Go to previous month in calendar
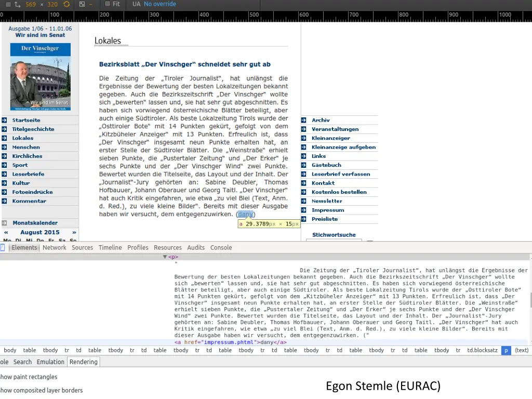Image resolution: width=532 pixels, height=399 pixels. pyautogui.click(x=6, y=232)
